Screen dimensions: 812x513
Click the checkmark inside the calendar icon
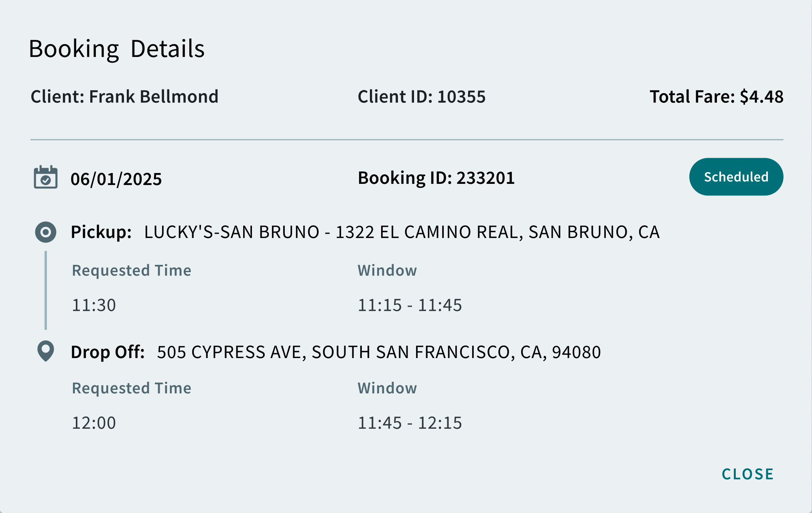tap(46, 180)
